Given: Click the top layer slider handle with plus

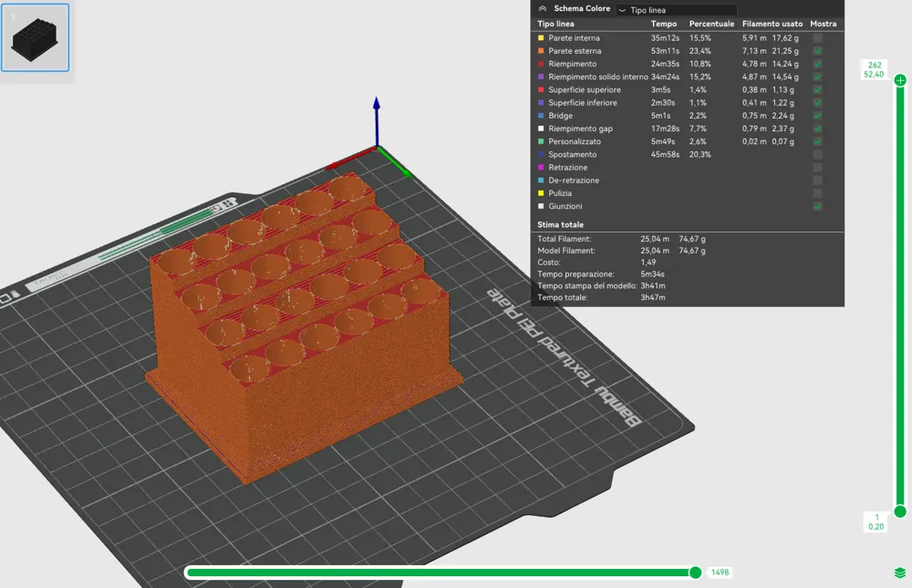Looking at the screenshot, I should [900, 80].
